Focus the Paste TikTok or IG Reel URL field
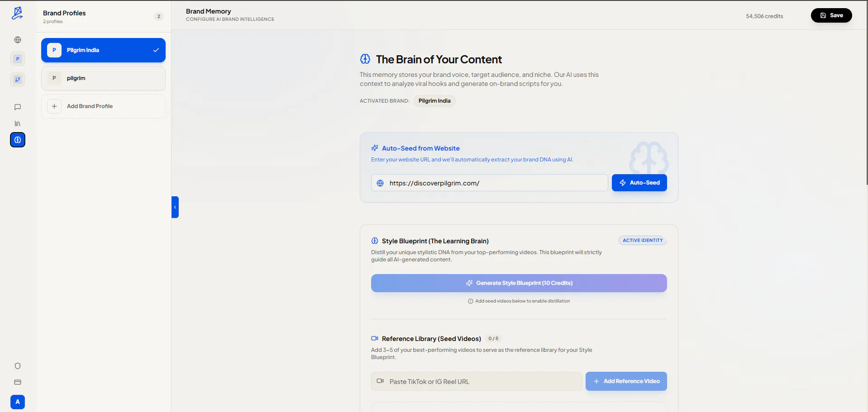 (477, 381)
